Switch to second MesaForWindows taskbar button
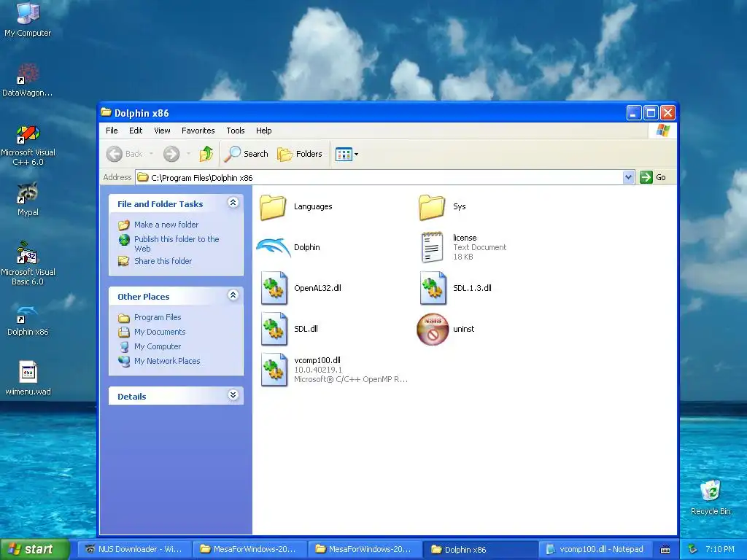The height and width of the screenshot is (560, 747). [365, 549]
